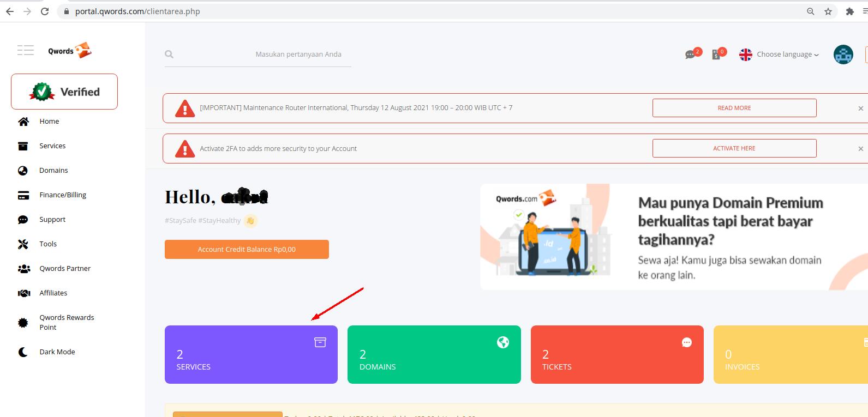Click the hamburger menu icon beside Qwords logo
This screenshot has width=868, height=417.
pos(25,51)
